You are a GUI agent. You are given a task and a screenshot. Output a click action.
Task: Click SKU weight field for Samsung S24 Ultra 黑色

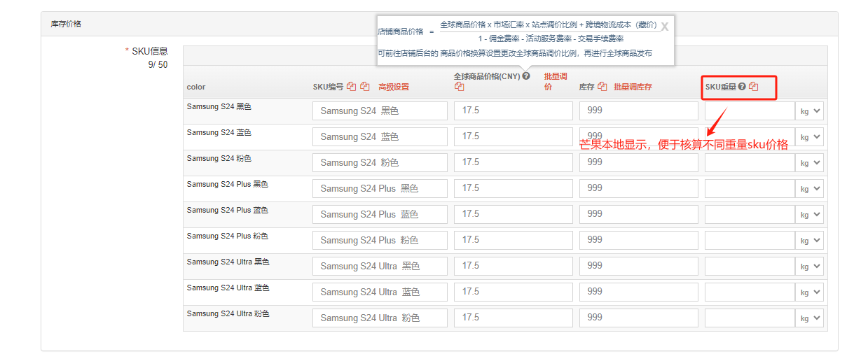click(x=750, y=267)
